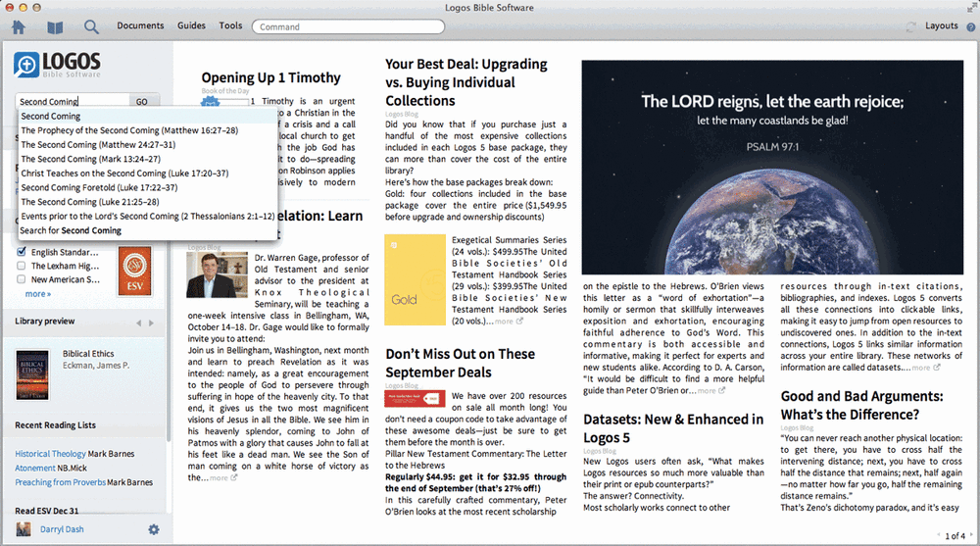Image resolution: width=980 pixels, height=546 pixels.
Task: Select The Prophecy of the Second Coming suggestion
Action: 148,130
